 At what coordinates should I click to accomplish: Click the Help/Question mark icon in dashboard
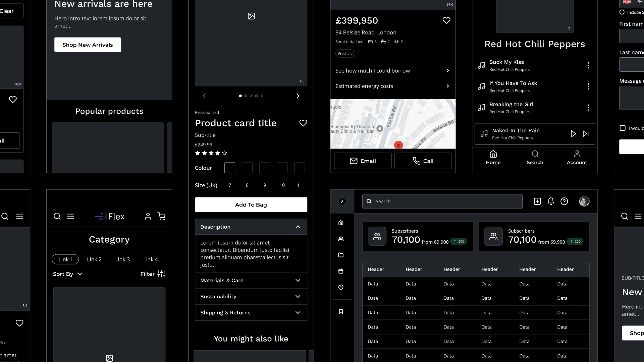[x=565, y=201]
